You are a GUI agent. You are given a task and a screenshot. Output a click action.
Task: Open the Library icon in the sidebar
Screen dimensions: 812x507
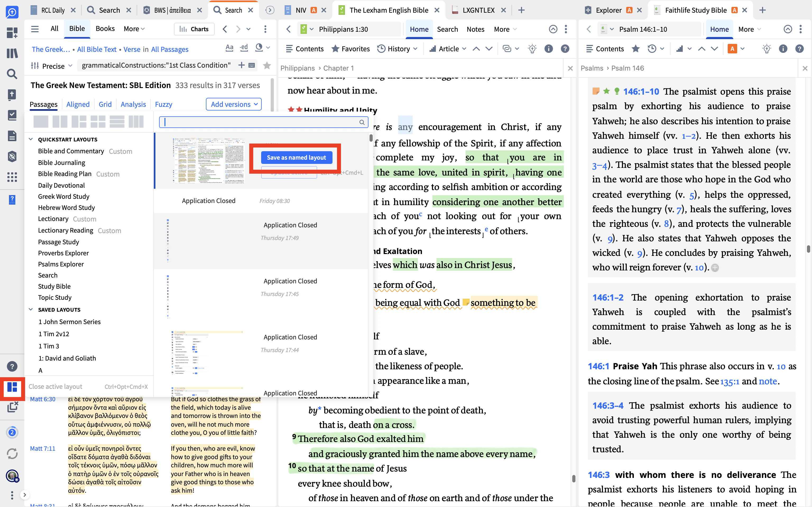pyautogui.click(x=12, y=53)
